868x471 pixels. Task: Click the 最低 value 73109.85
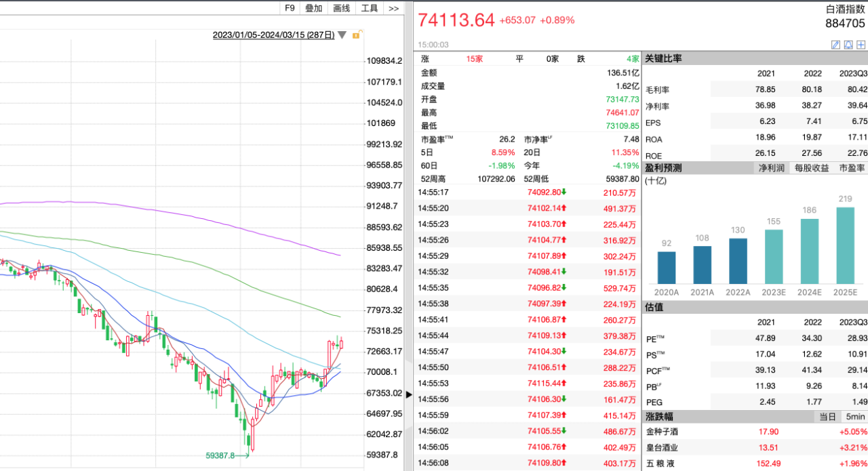(x=622, y=125)
